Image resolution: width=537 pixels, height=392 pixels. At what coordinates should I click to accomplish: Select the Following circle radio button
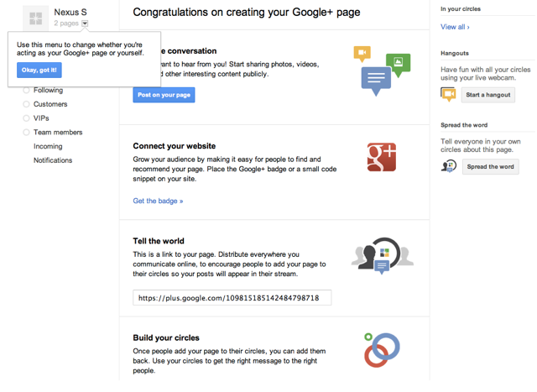click(x=27, y=91)
